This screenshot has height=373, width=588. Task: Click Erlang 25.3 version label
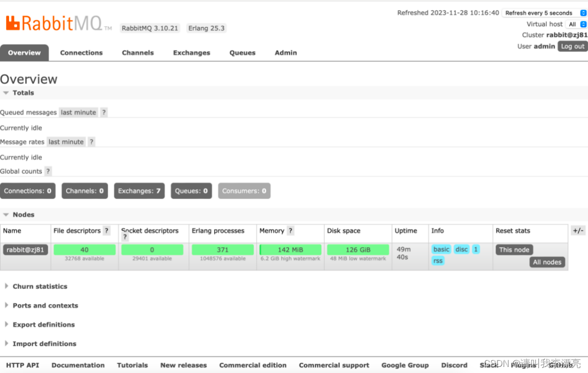pos(206,28)
